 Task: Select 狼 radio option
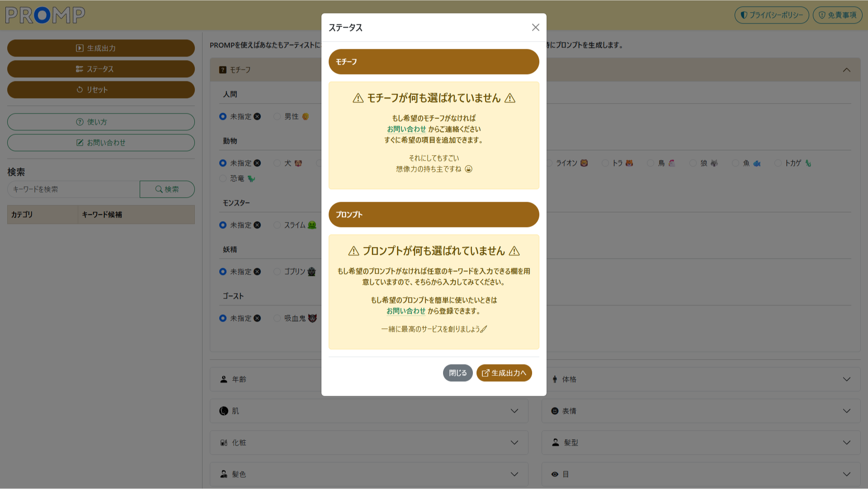pos(693,163)
